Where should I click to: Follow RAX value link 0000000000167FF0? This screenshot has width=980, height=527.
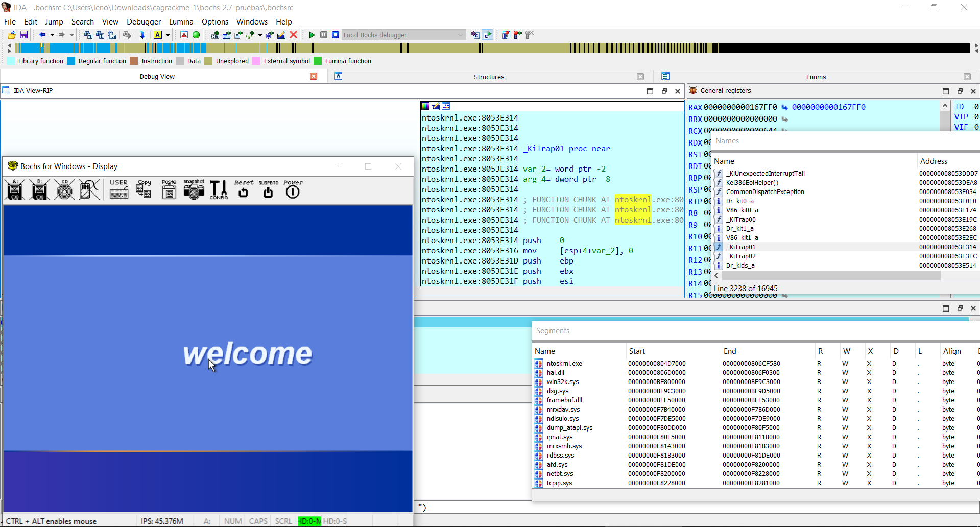[828, 107]
